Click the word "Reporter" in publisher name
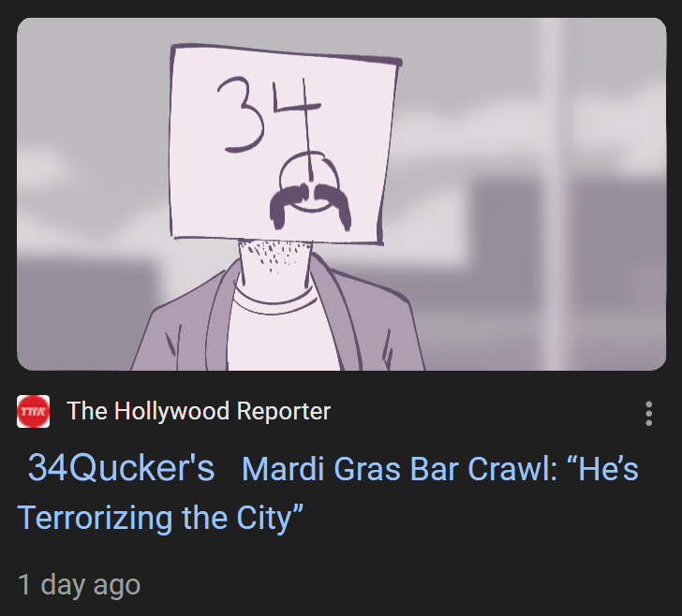The image size is (682, 616). tap(284, 412)
